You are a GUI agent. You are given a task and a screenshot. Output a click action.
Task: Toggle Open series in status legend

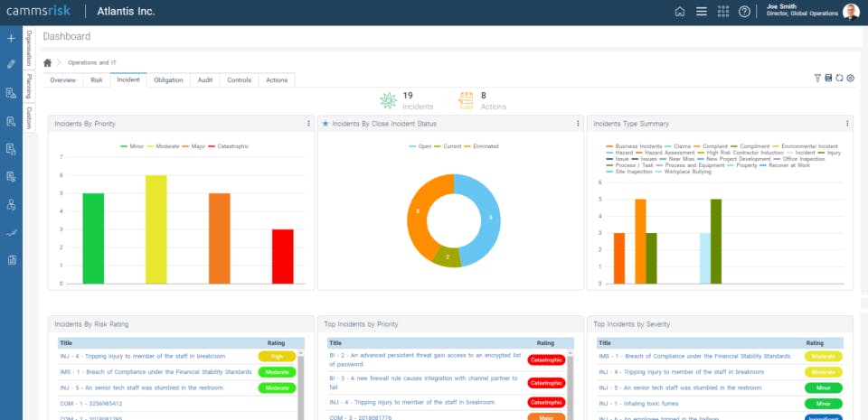tap(420, 146)
